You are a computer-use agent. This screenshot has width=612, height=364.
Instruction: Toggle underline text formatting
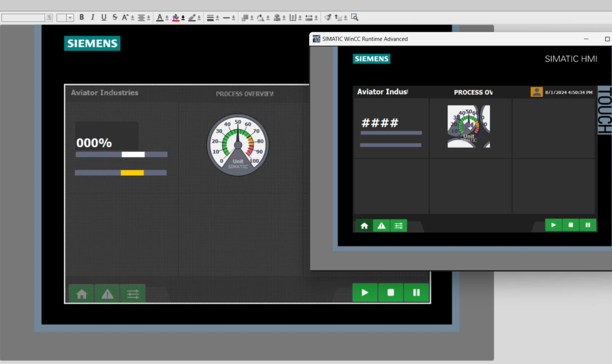click(104, 17)
